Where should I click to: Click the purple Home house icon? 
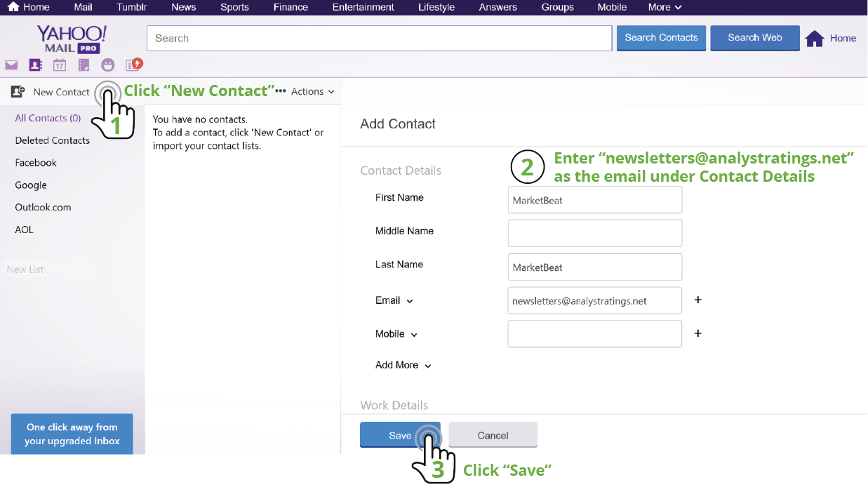point(814,39)
